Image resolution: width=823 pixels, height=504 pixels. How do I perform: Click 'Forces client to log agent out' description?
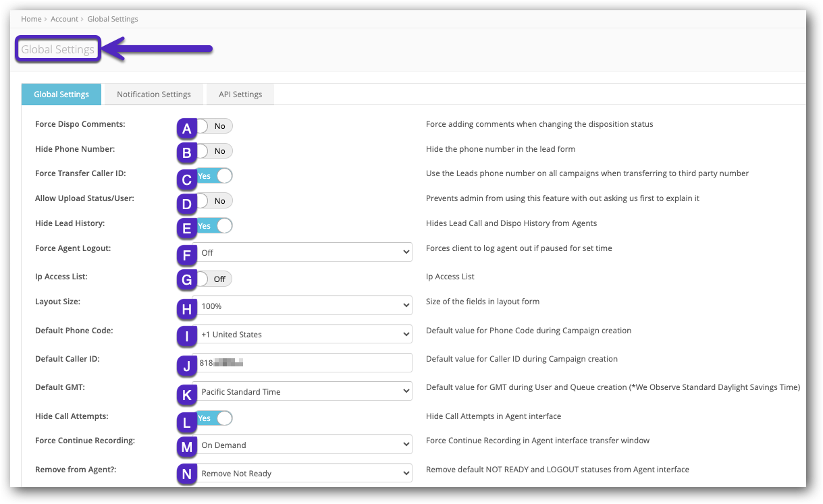coord(519,248)
